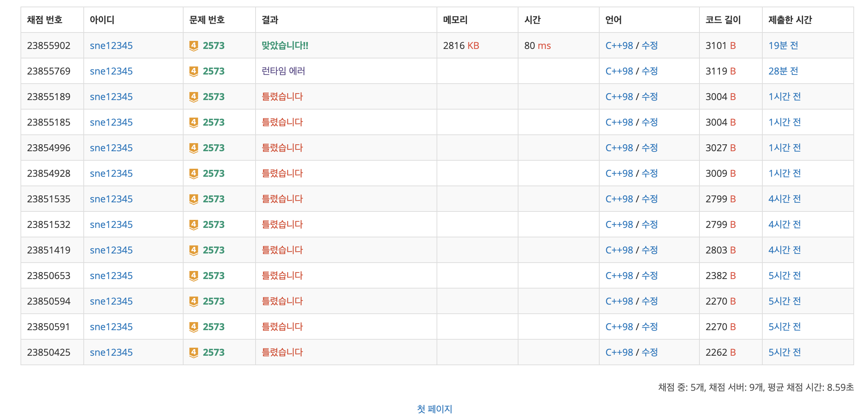868x420 pixels.
Task: Click 19분 전 submission time
Action: [783, 46]
